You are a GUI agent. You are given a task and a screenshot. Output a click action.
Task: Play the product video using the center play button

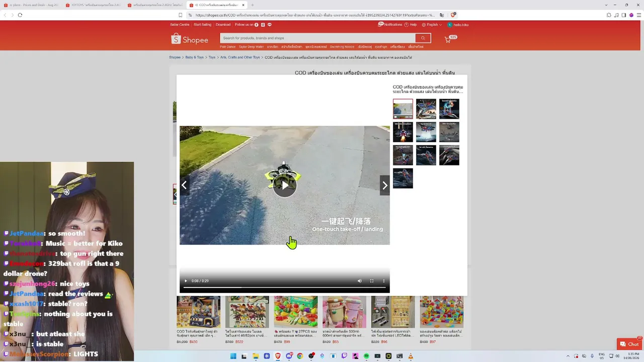click(285, 185)
